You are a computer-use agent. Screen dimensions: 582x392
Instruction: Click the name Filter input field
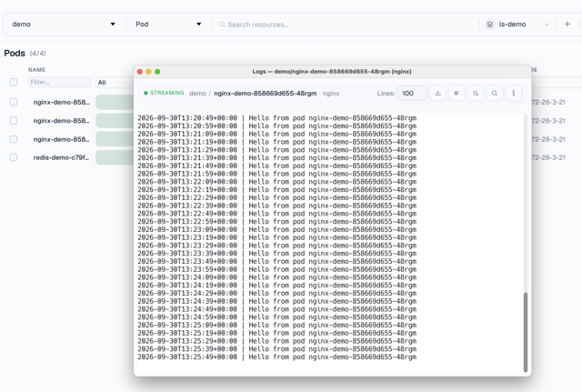pyautogui.click(x=59, y=82)
